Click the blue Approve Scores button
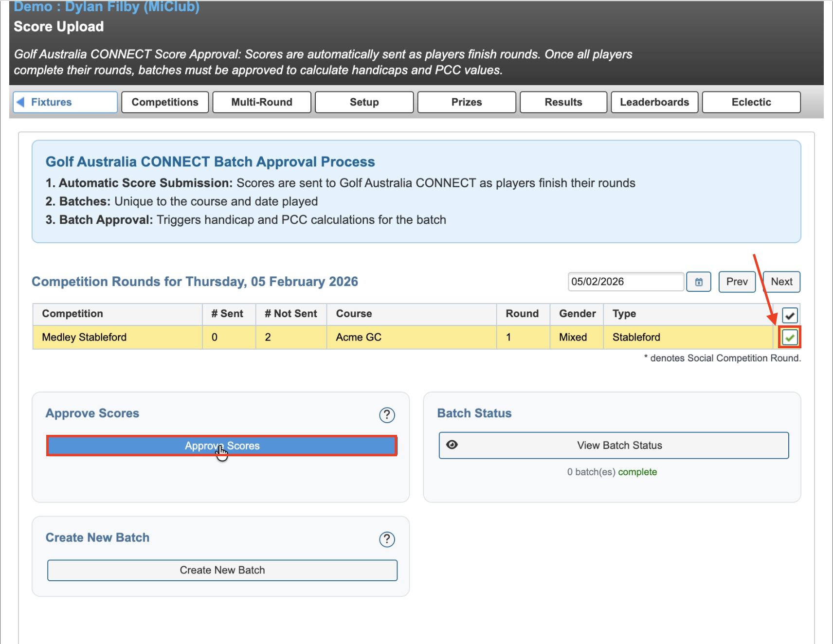 pyautogui.click(x=222, y=446)
